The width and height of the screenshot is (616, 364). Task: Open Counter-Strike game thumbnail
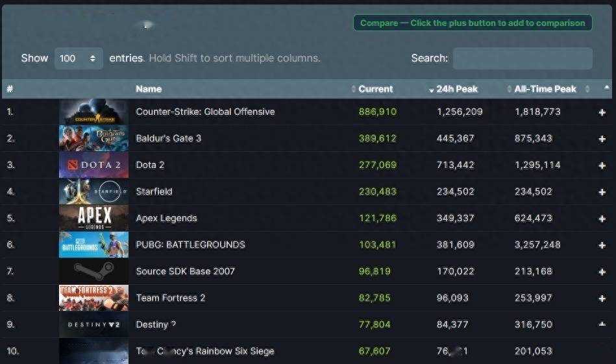click(x=93, y=112)
